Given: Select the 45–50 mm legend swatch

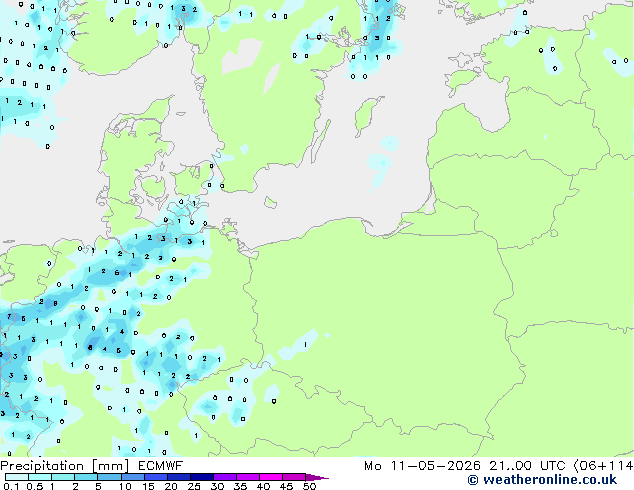Looking at the screenshot, I should coord(294,477).
